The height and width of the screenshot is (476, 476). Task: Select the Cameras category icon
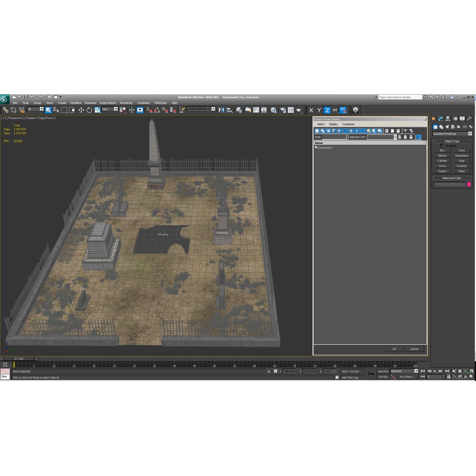pyautogui.click(x=453, y=127)
